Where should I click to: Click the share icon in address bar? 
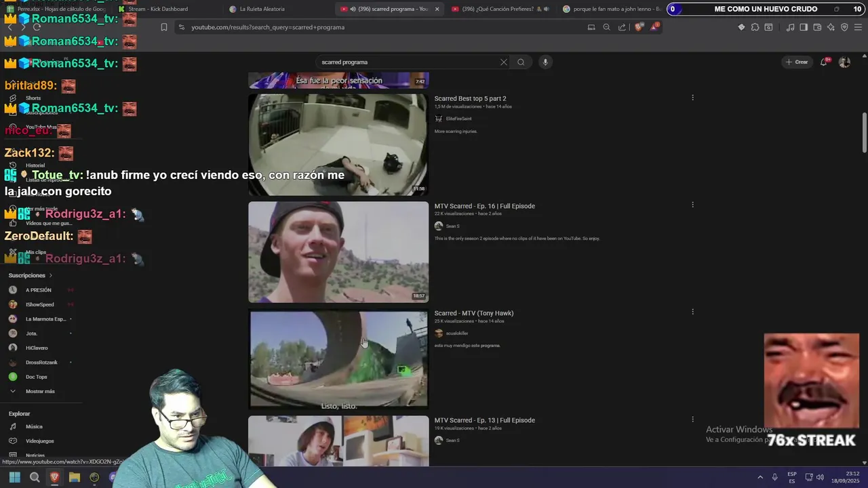point(622,27)
